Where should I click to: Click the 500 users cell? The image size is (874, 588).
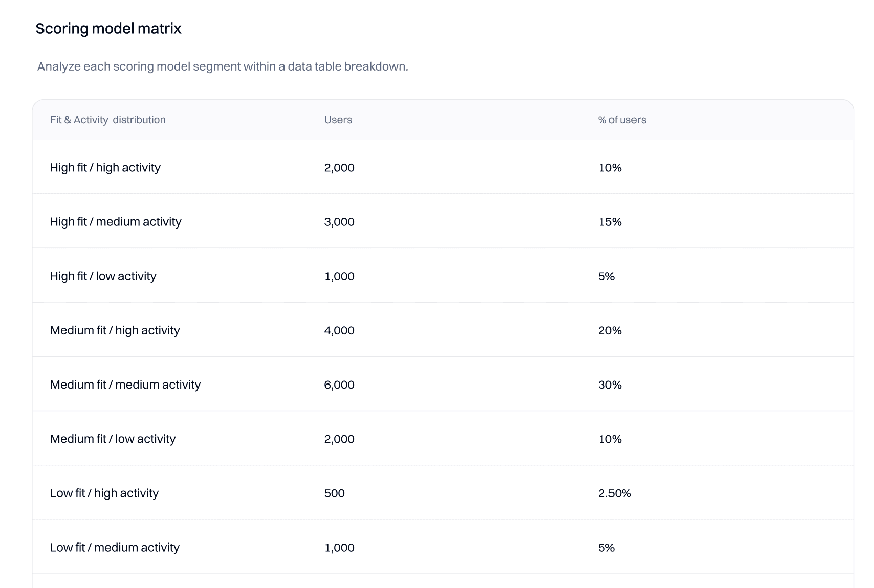point(334,493)
